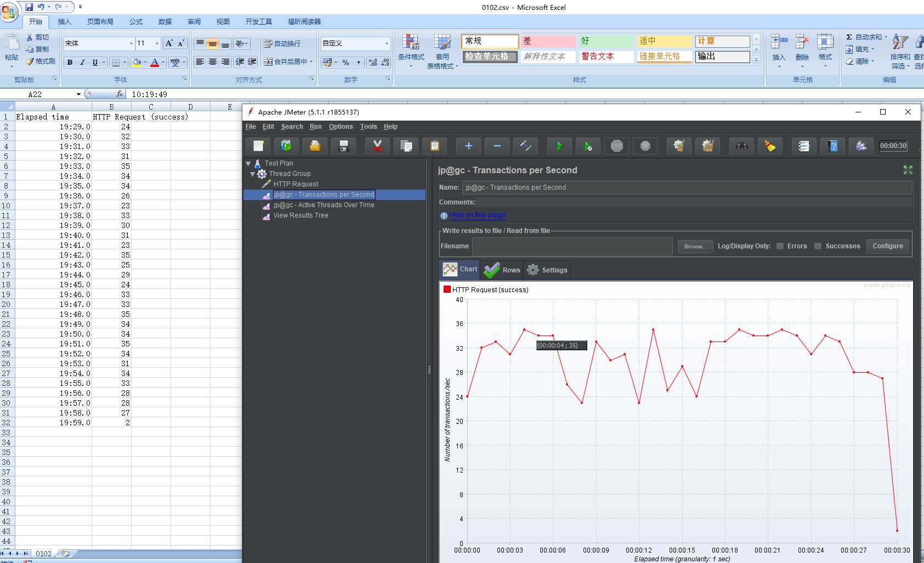Image resolution: width=924 pixels, height=563 pixels.
Task: Start test with no pauses icon
Action: [588, 146]
